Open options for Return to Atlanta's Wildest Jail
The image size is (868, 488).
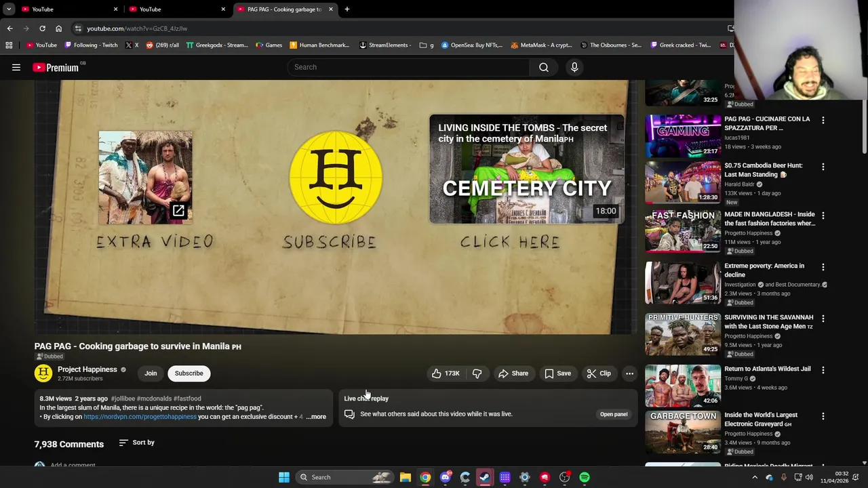coord(823,370)
